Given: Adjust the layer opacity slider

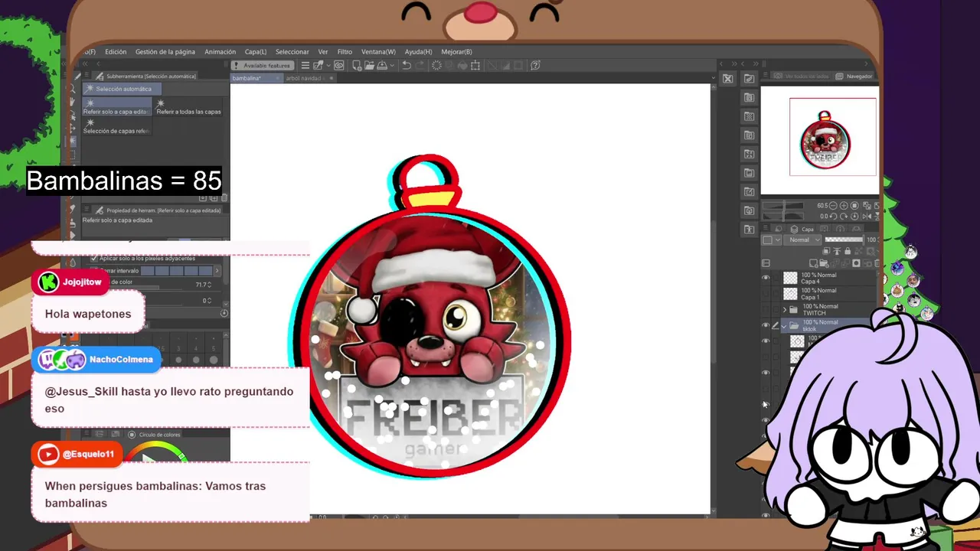Looking at the screenshot, I should [x=844, y=240].
